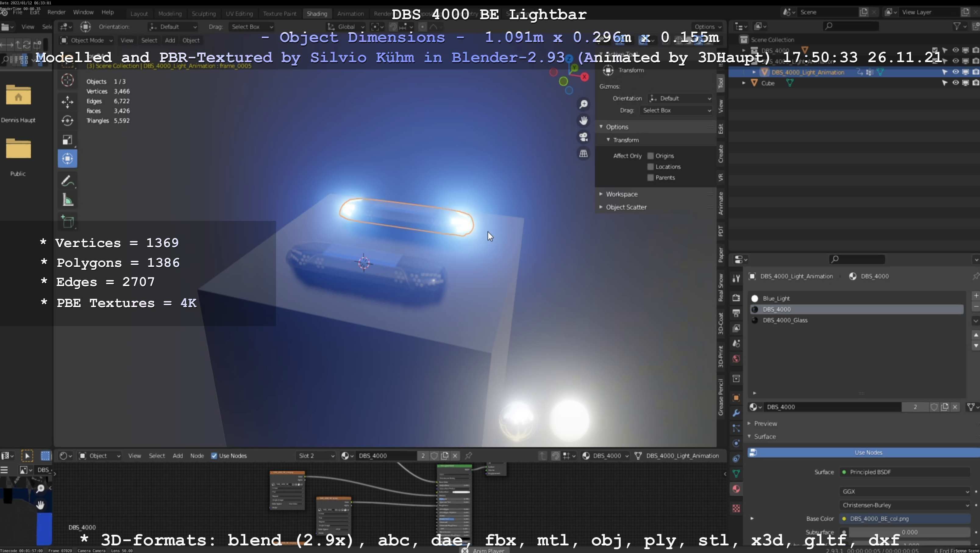Open the World properties tab
The height and width of the screenshot is (553, 980).
(x=736, y=359)
